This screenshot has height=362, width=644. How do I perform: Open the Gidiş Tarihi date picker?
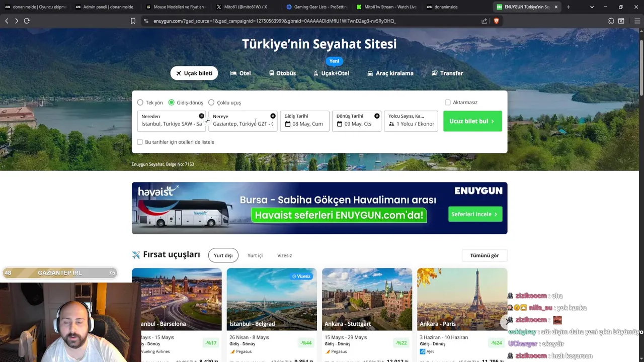click(304, 121)
